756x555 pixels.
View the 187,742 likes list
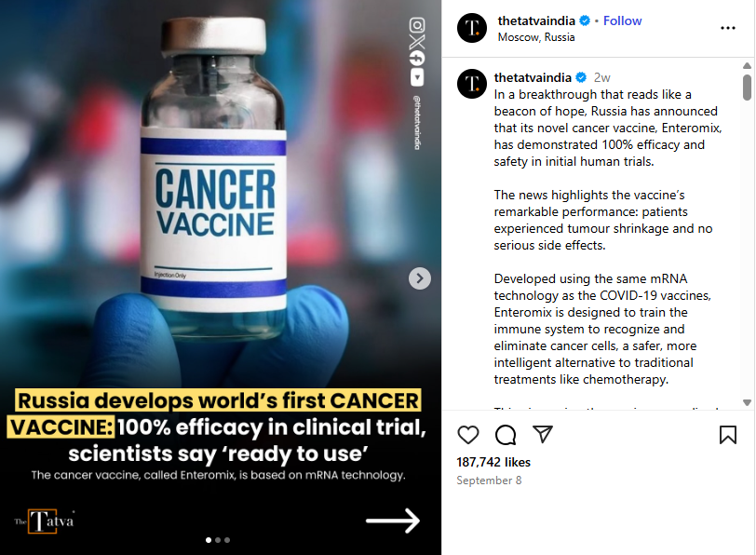[x=493, y=462]
